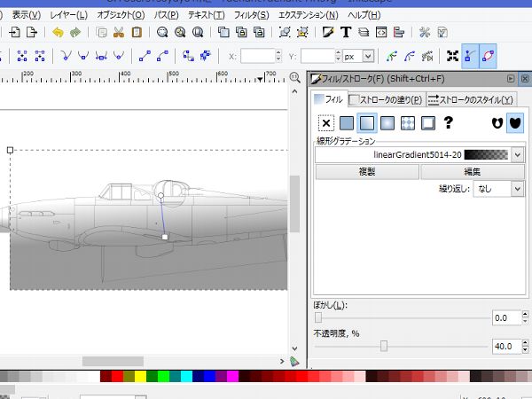Click the 編集 edit gradient button
Image resolution: width=532 pixels, height=399 pixels.
click(x=472, y=172)
